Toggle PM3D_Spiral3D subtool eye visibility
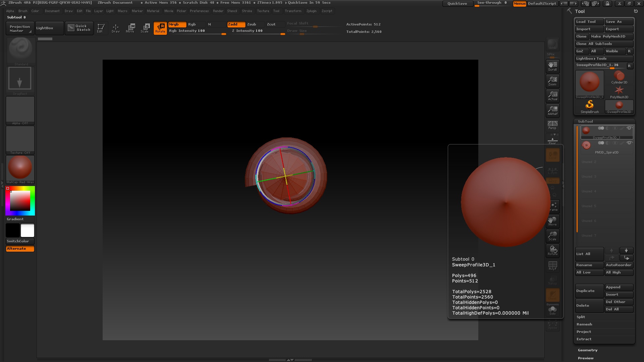This screenshot has height=362, width=644. pos(629,143)
